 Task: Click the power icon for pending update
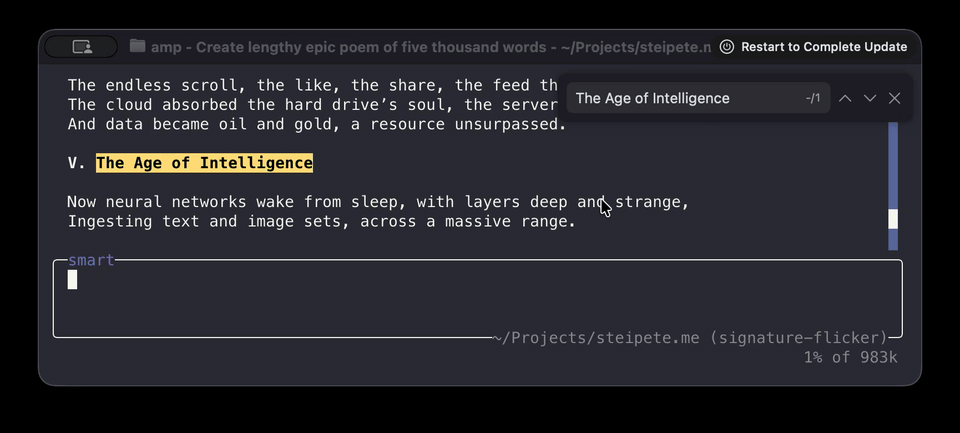tap(727, 47)
